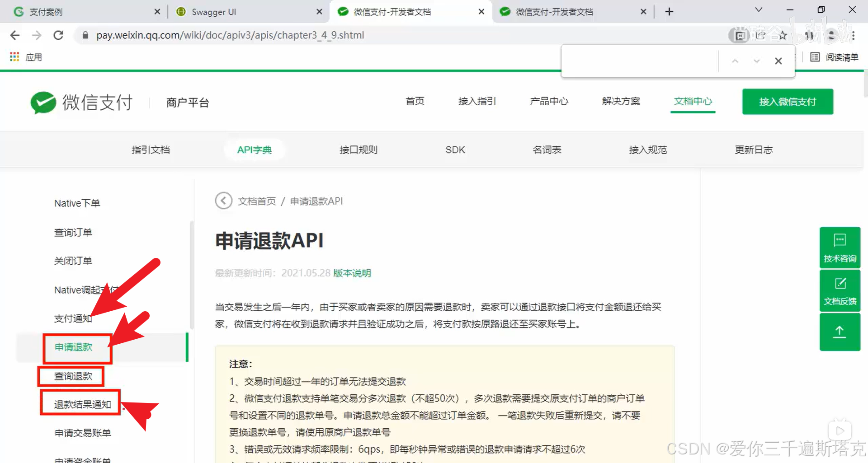Open the apps grid icon in bookmarks bar
The image size is (868, 463).
coord(14,57)
